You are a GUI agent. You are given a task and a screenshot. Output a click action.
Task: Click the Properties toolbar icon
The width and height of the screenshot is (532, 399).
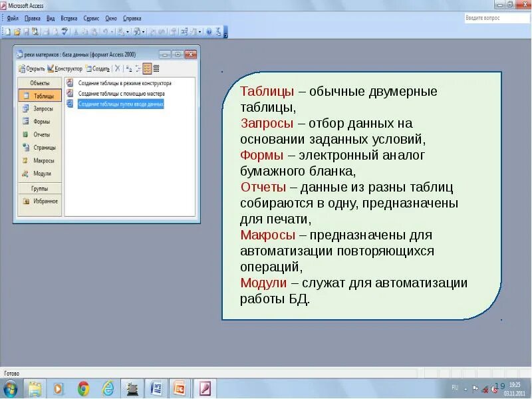pos(172,32)
